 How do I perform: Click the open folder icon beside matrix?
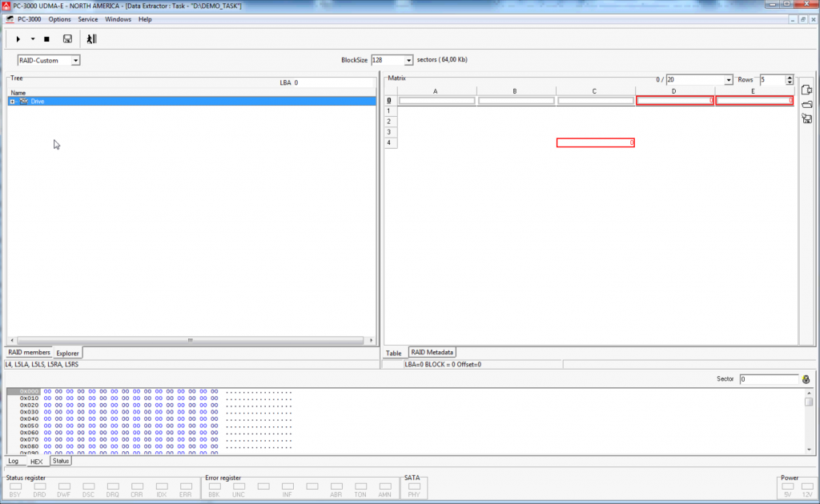point(806,104)
